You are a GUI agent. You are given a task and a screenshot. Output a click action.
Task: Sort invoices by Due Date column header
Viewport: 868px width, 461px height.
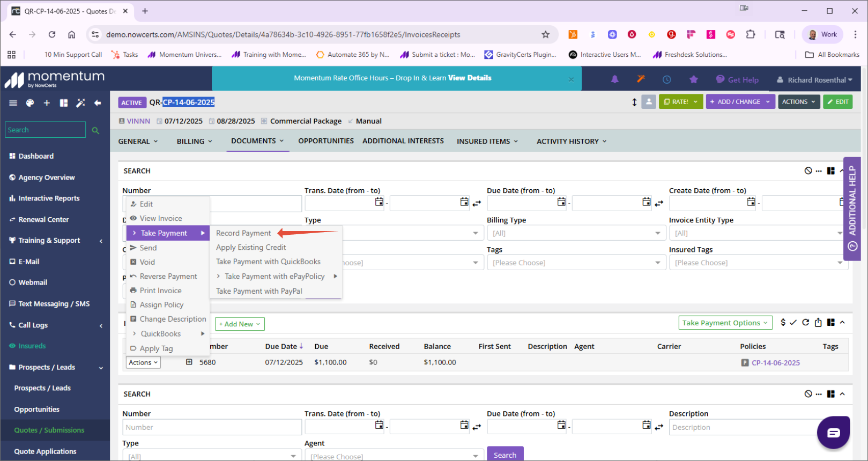tap(284, 346)
